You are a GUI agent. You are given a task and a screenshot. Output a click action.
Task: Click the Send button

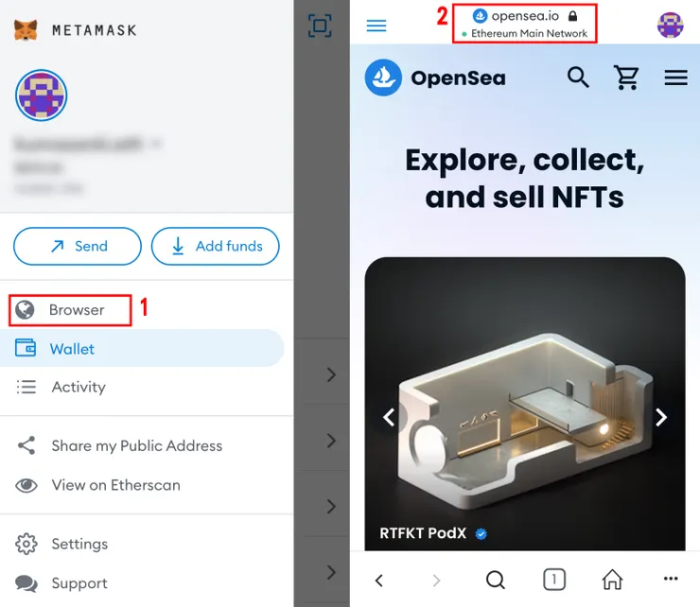(x=78, y=246)
